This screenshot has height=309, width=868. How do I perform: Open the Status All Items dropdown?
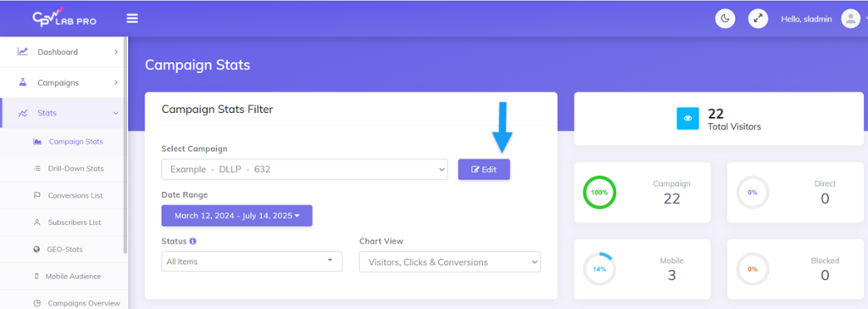point(252,261)
